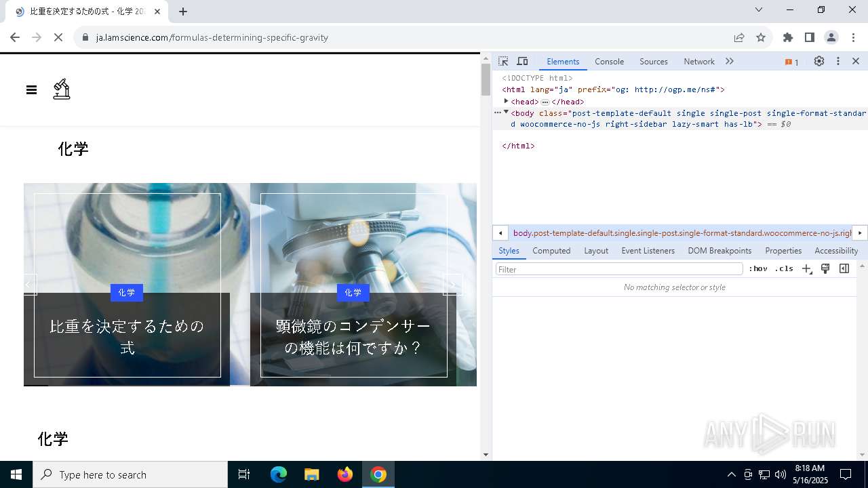Share this page icon
This screenshot has width=868, height=488.
pos(739,37)
